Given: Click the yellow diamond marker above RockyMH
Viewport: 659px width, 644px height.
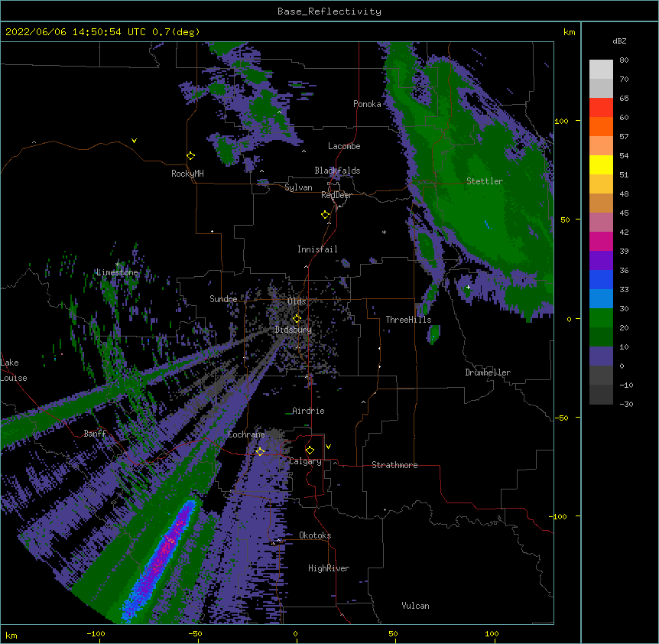Looking at the screenshot, I should (191, 156).
